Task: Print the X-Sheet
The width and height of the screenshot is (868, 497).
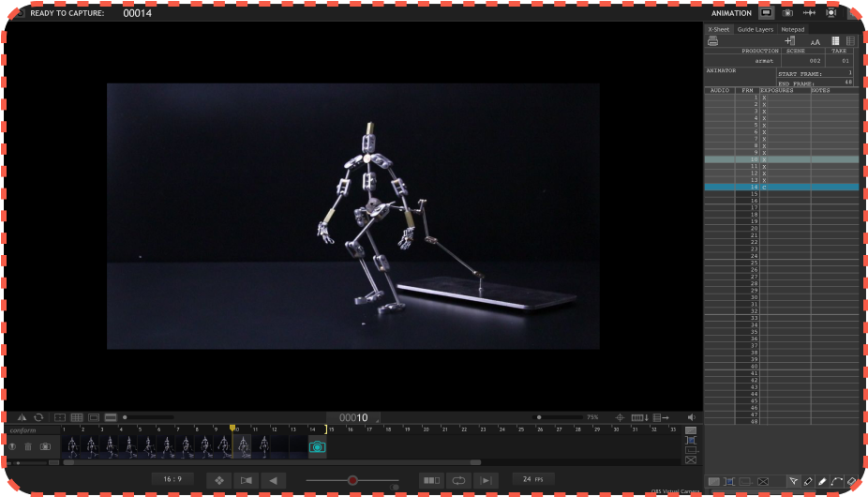Action: (713, 41)
